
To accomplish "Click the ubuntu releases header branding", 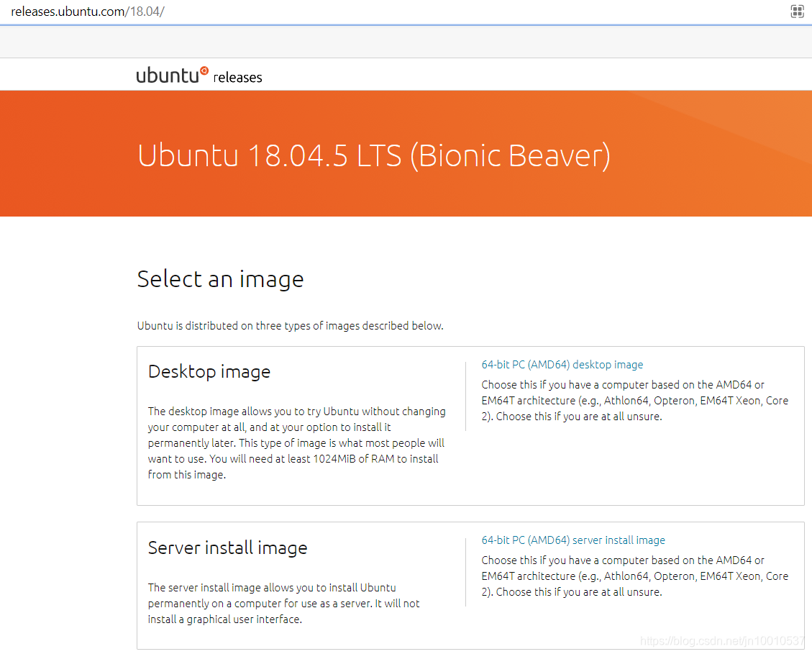I will tap(199, 75).
